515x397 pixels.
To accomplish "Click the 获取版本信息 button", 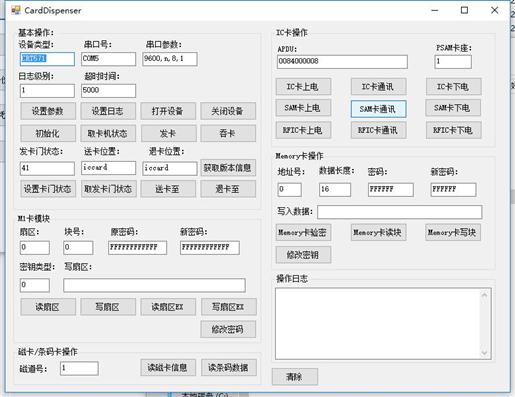I will point(228,168).
